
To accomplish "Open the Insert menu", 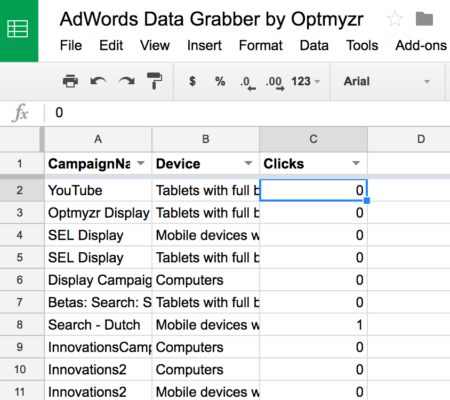I will [204, 45].
